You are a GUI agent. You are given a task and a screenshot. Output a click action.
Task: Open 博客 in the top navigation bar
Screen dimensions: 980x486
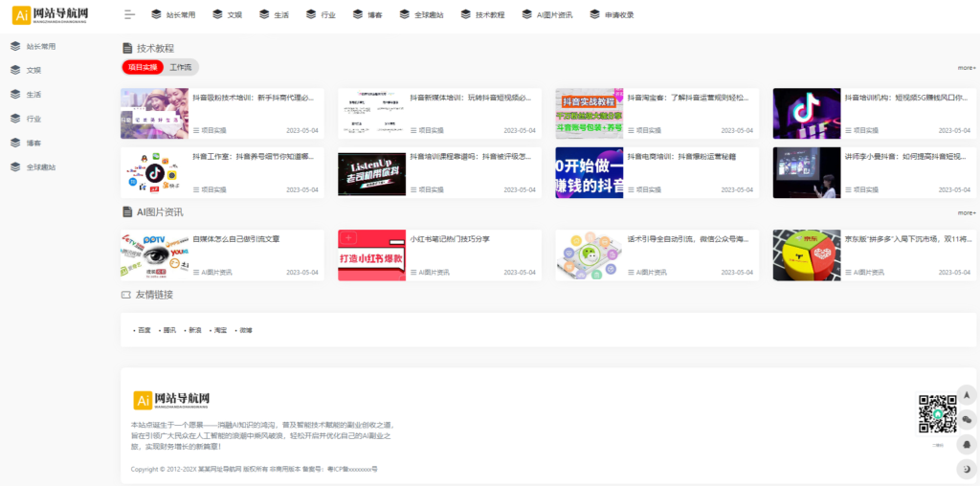367,15
